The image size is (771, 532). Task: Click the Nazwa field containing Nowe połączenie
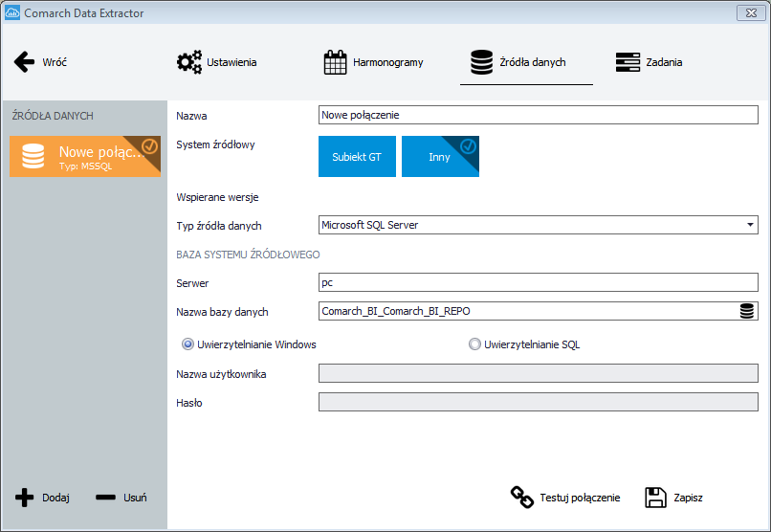tap(539, 115)
